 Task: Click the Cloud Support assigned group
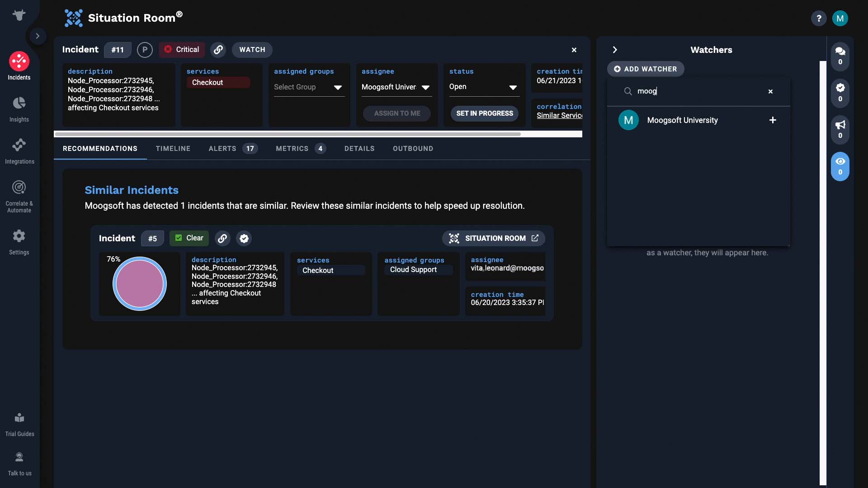pos(419,270)
